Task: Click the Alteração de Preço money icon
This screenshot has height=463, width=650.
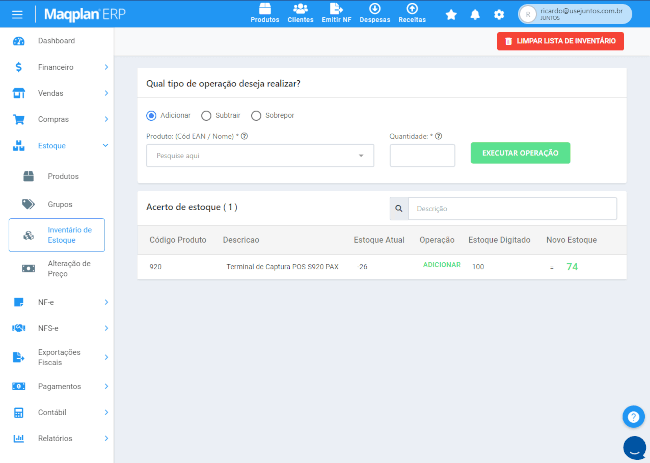Action: (28, 269)
